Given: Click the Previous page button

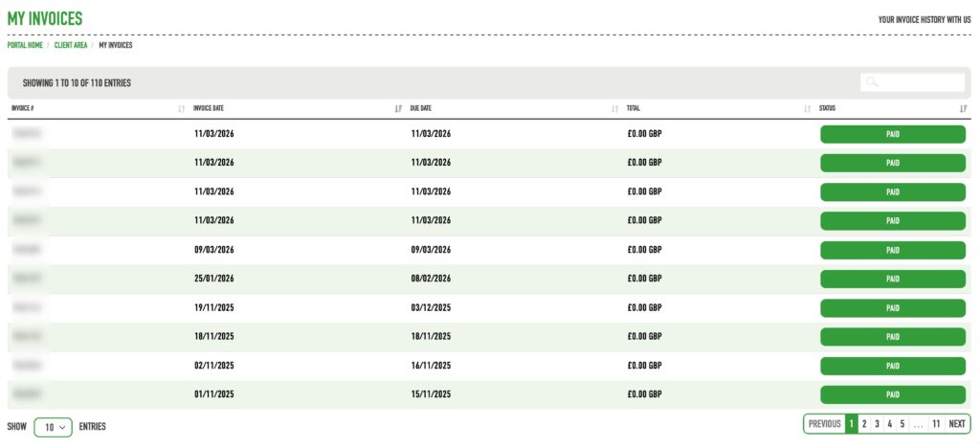Looking at the screenshot, I should (x=824, y=424).
